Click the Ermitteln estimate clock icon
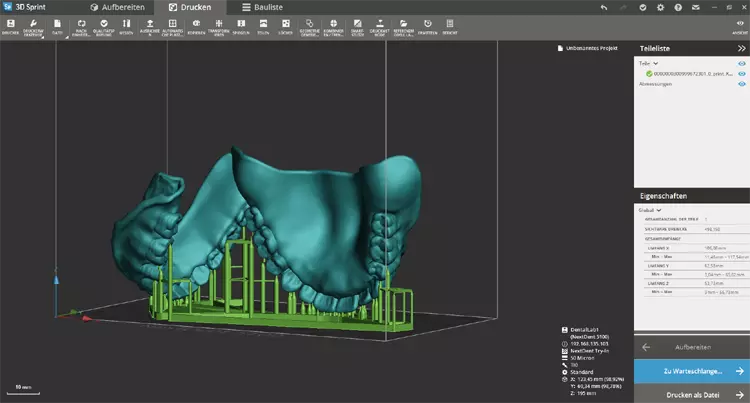The width and height of the screenshot is (750, 403). (428, 23)
